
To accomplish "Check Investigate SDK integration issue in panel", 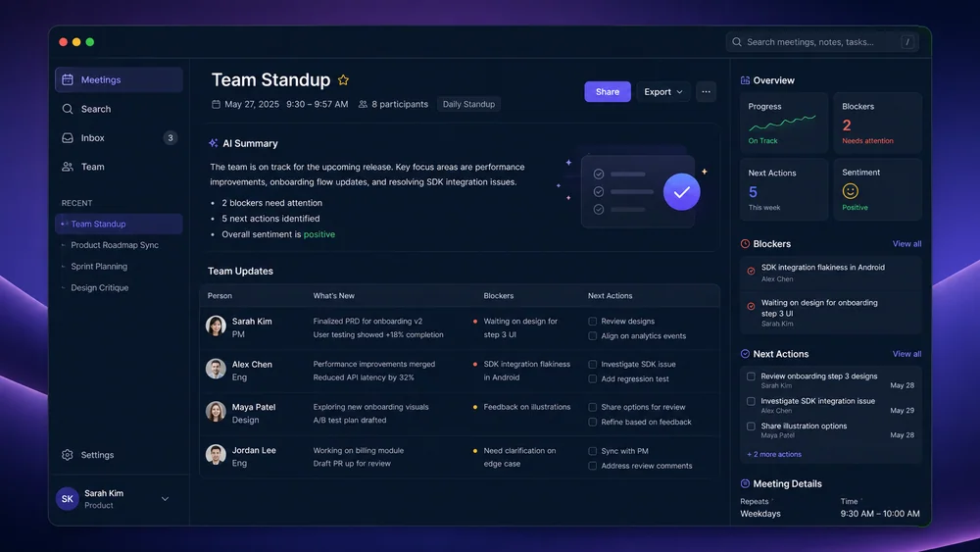I will (751, 401).
